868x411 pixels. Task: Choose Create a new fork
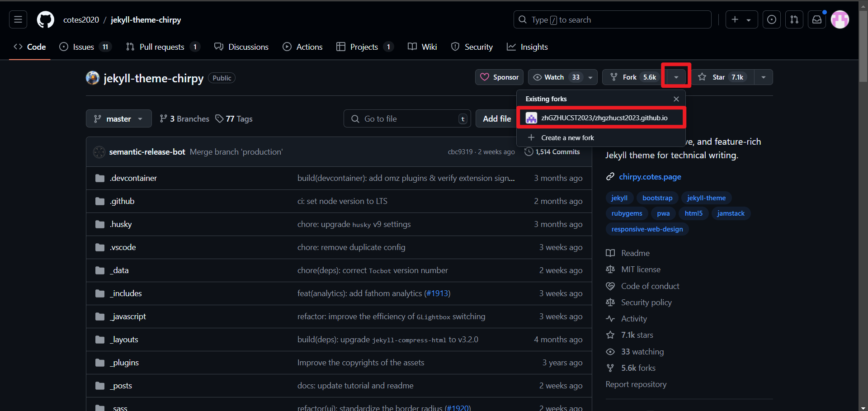pos(601,138)
